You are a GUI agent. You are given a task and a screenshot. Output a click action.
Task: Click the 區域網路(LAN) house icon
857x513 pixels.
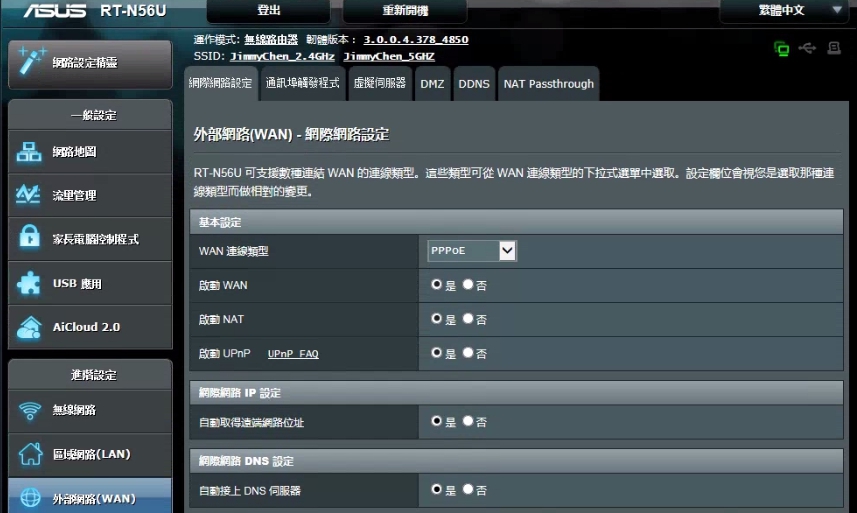pos(30,454)
